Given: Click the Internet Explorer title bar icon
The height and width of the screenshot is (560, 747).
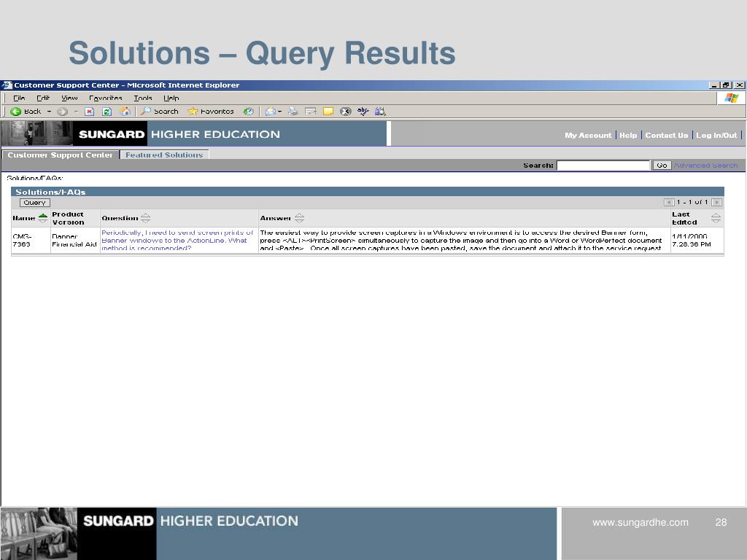Looking at the screenshot, I should (x=6, y=85).
